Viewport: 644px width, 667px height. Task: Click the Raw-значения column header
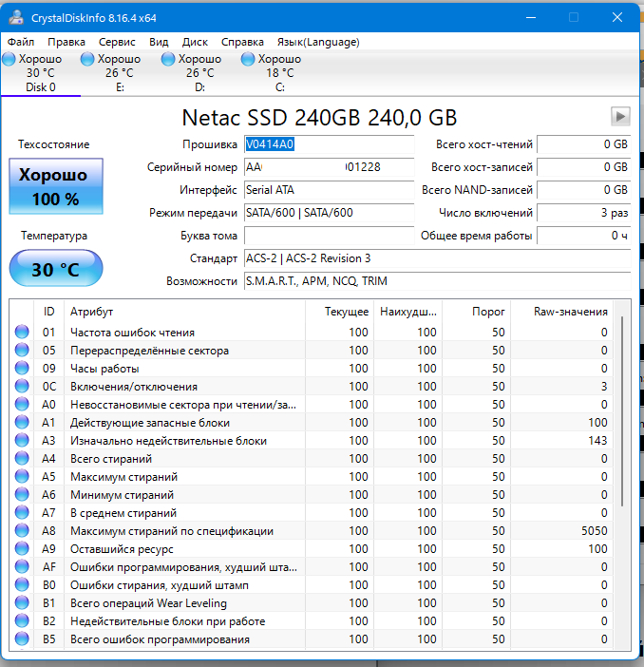pos(562,312)
